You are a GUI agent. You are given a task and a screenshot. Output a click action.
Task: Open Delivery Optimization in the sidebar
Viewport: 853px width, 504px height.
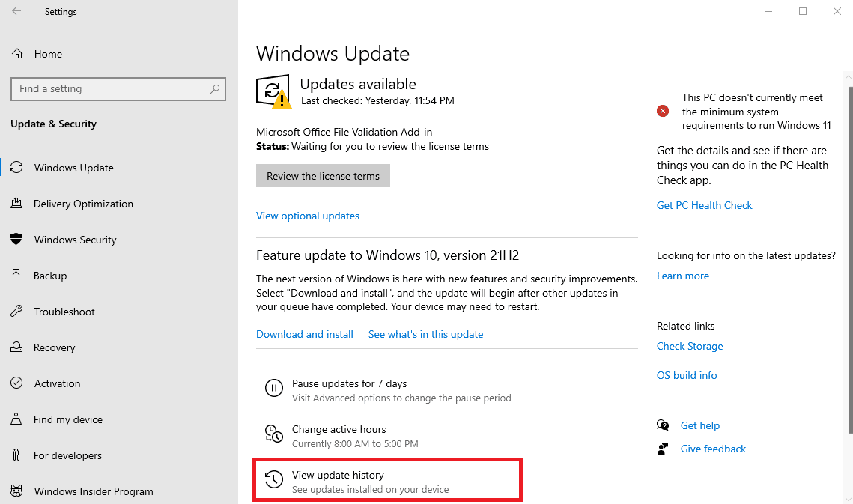16,203
